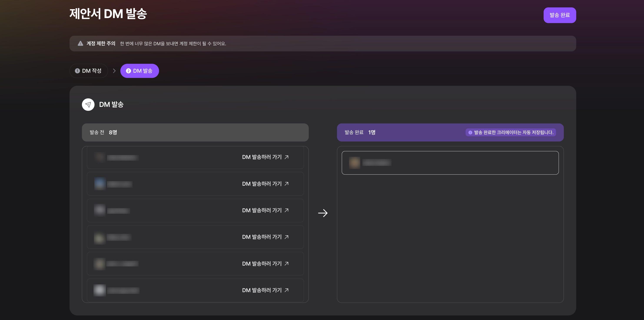Select the sent creator card in 발송 완료
644x320 pixels.
click(450, 163)
